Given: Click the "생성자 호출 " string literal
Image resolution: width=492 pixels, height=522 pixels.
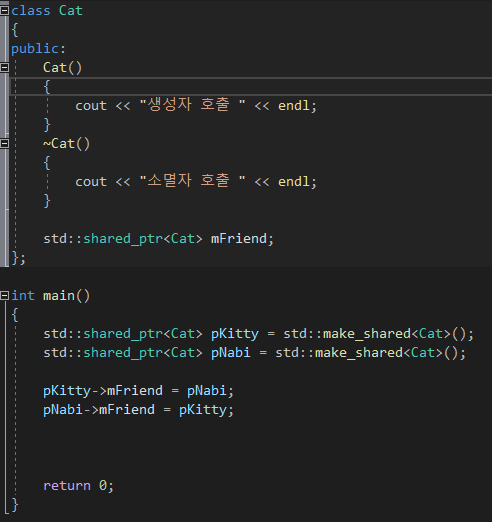Looking at the screenshot, I should tap(192, 105).
